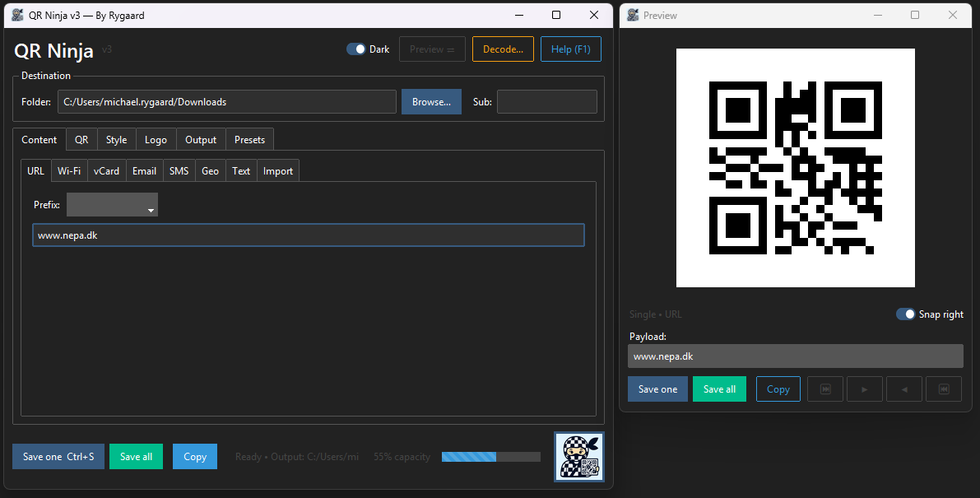
Task: Open the Presets tab
Action: pos(249,140)
